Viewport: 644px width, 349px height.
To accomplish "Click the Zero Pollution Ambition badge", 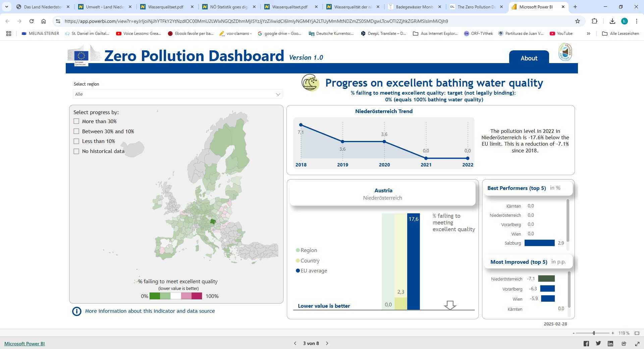I will [x=566, y=52].
